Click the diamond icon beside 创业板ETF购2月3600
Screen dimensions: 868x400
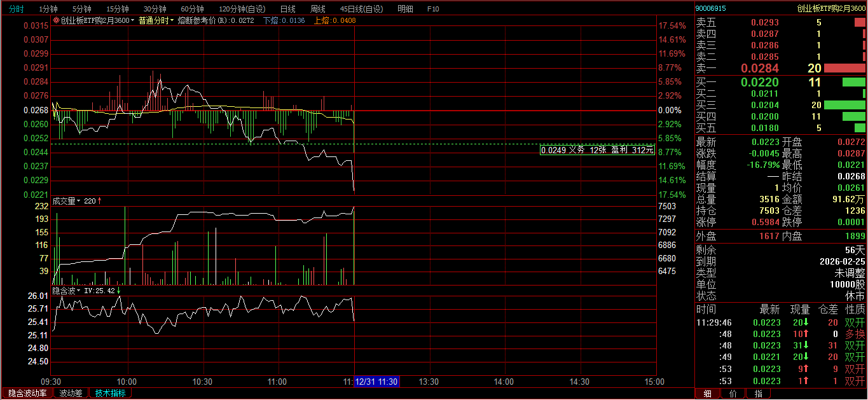56,20
